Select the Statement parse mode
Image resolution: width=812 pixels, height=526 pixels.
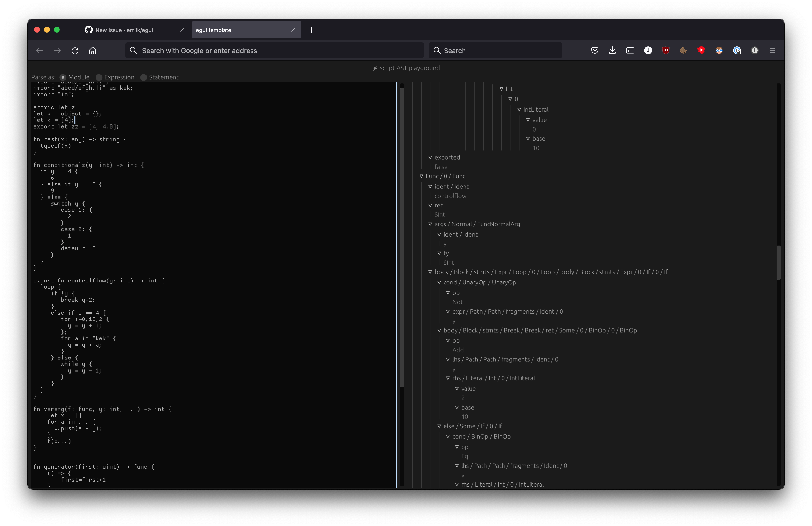point(144,77)
